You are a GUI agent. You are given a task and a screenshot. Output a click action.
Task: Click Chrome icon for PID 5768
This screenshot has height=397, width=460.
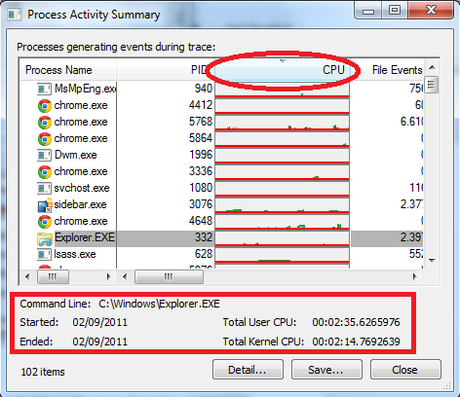click(44, 122)
